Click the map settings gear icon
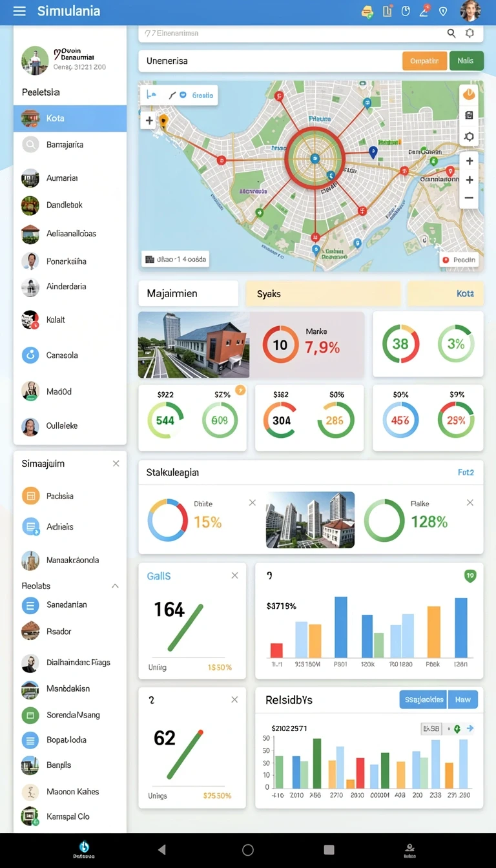496x868 pixels. pyautogui.click(x=469, y=137)
